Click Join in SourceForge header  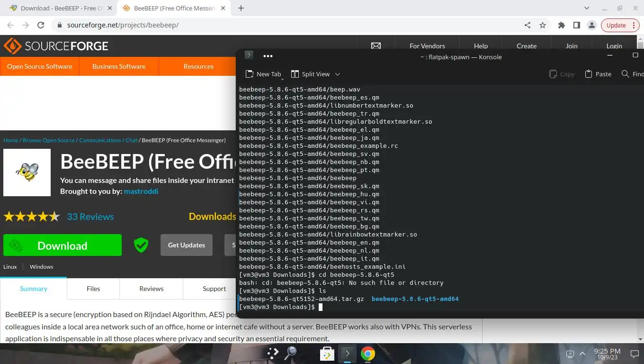[x=572, y=46]
